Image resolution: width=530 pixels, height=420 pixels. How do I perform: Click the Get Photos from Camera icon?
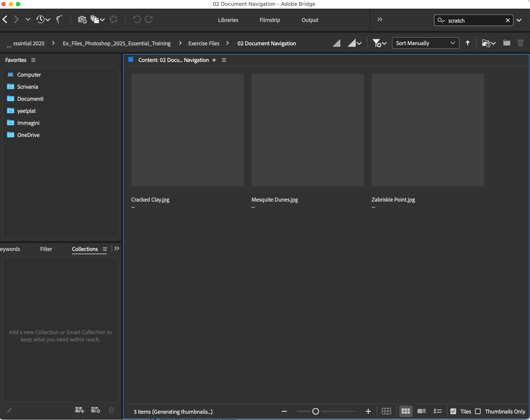coord(82,19)
